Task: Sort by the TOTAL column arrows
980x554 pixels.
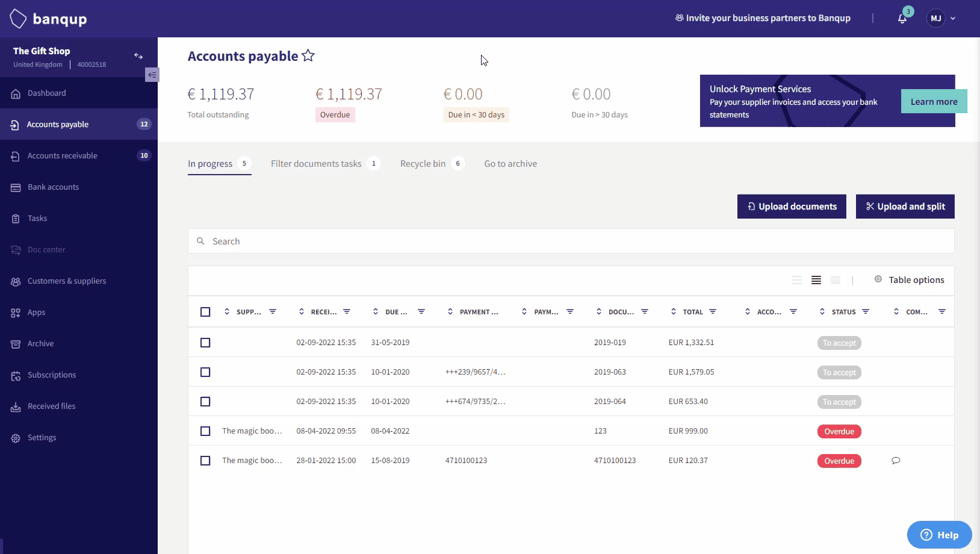Action: 674,311
